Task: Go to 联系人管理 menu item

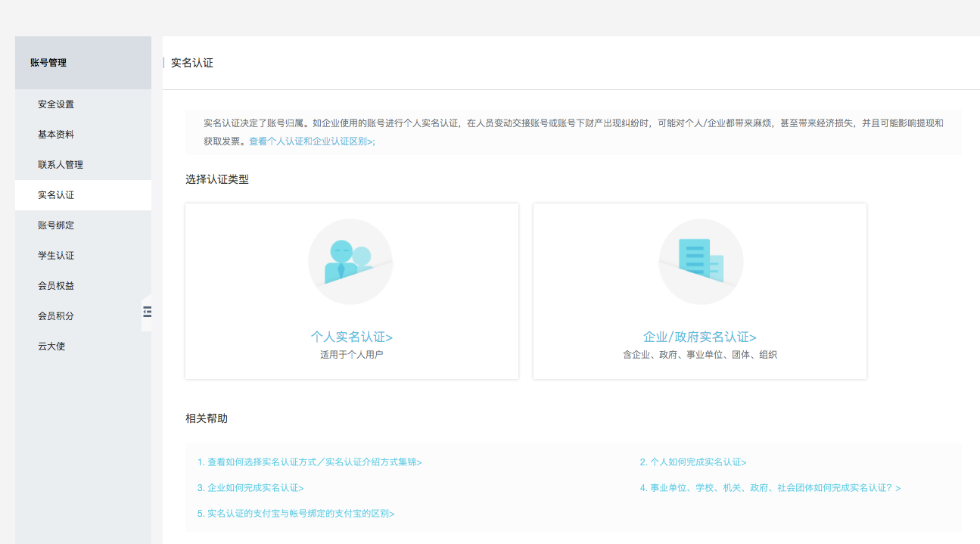Action: pos(61,165)
